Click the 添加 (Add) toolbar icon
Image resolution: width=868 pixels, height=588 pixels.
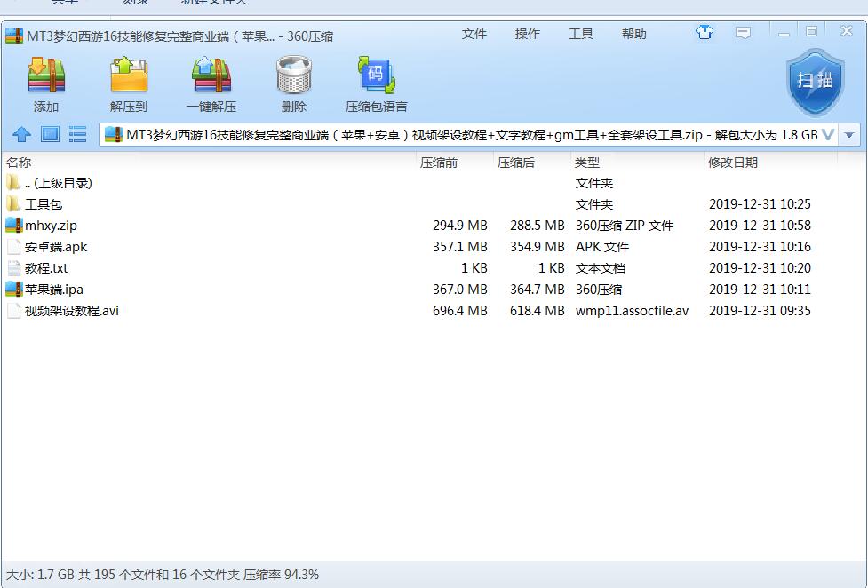click(46, 77)
